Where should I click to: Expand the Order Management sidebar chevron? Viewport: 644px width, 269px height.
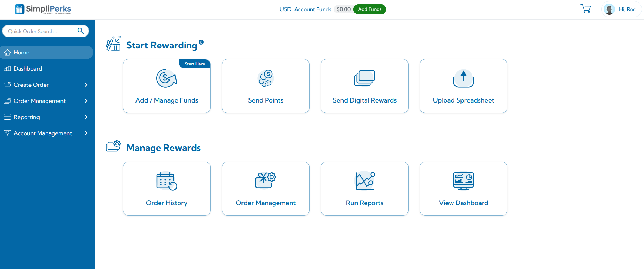(86, 101)
